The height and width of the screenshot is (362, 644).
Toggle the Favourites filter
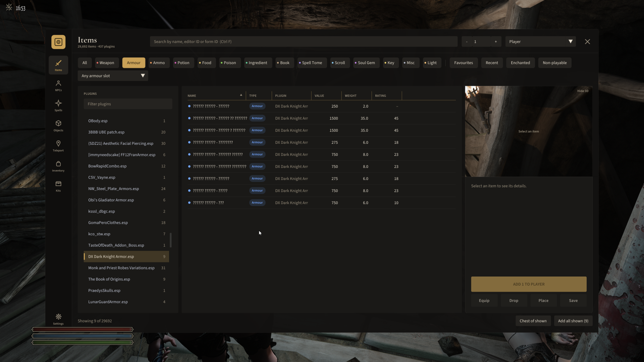pos(463,63)
